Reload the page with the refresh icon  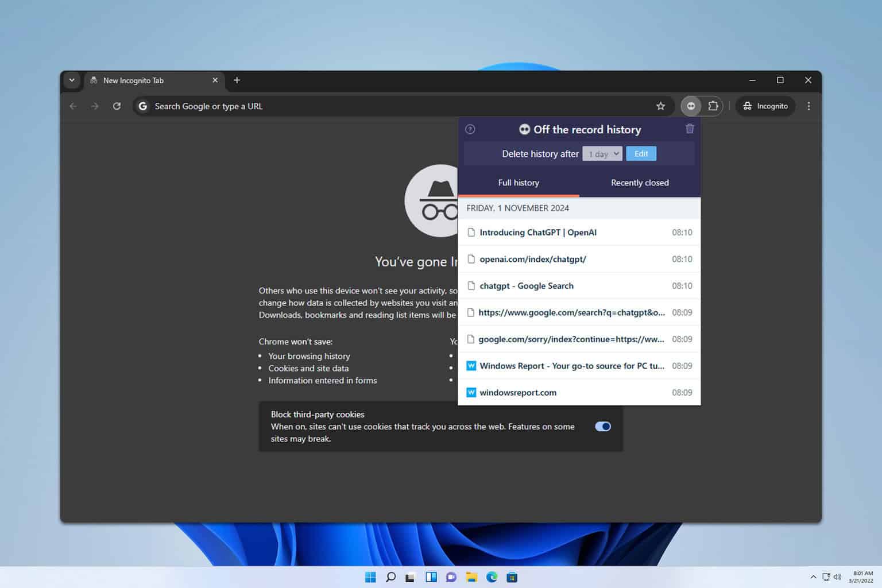tap(117, 106)
